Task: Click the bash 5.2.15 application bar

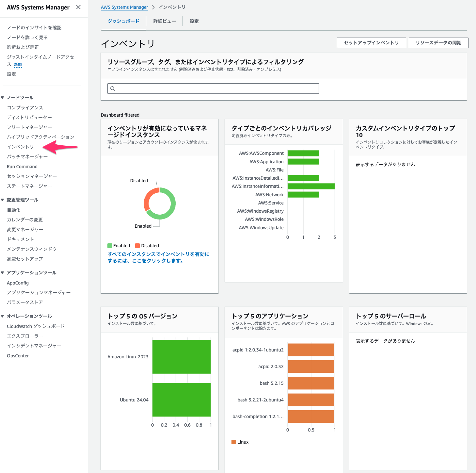Action: (311, 383)
